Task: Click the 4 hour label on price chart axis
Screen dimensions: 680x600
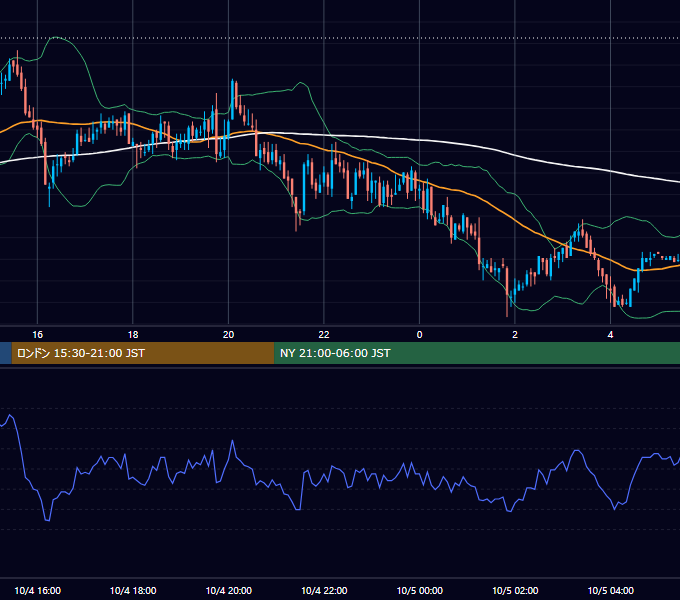Action: pos(610,335)
